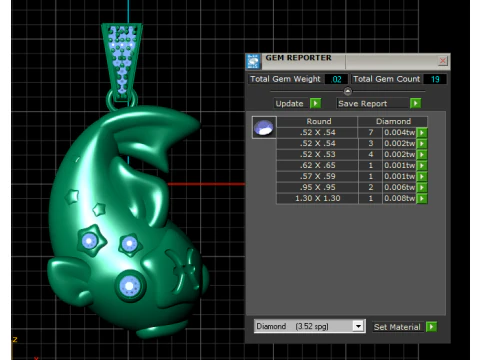Click green arrow in the .62 X .65 row
This screenshot has width=480, height=360.
tap(422, 166)
